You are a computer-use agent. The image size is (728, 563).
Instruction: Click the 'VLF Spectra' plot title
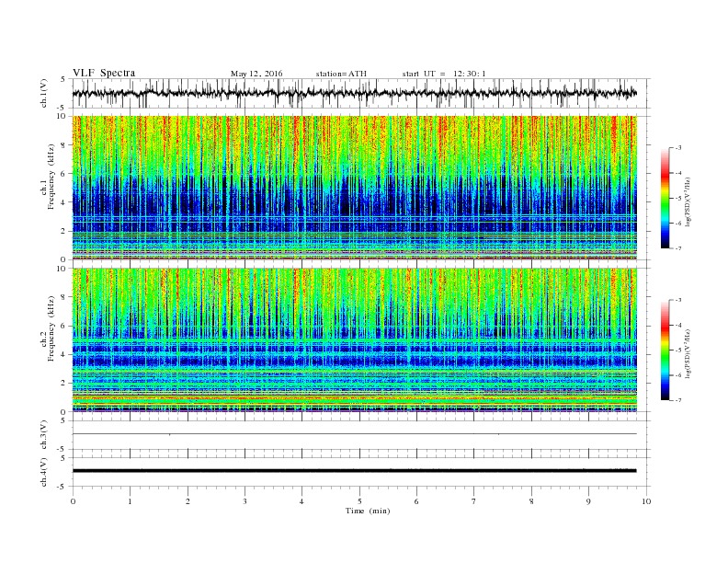pos(104,73)
